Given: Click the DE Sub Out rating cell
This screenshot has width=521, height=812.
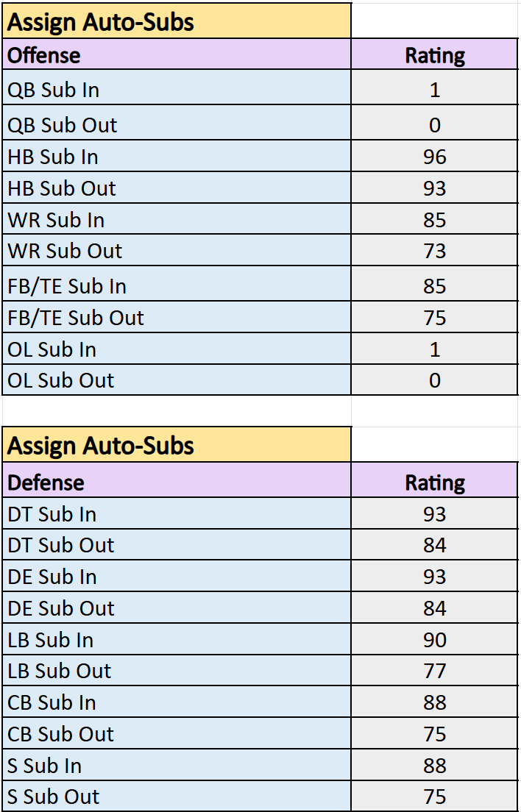Looking at the screenshot, I should (434, 609).
